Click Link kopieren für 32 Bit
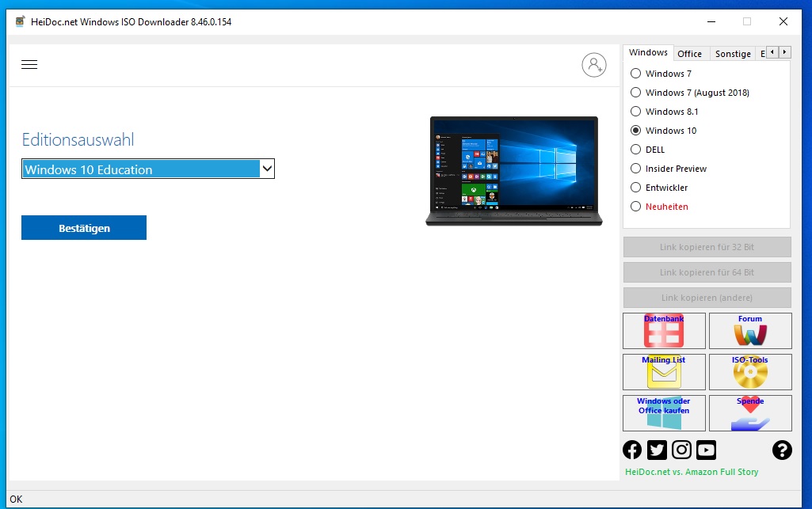 707,247
